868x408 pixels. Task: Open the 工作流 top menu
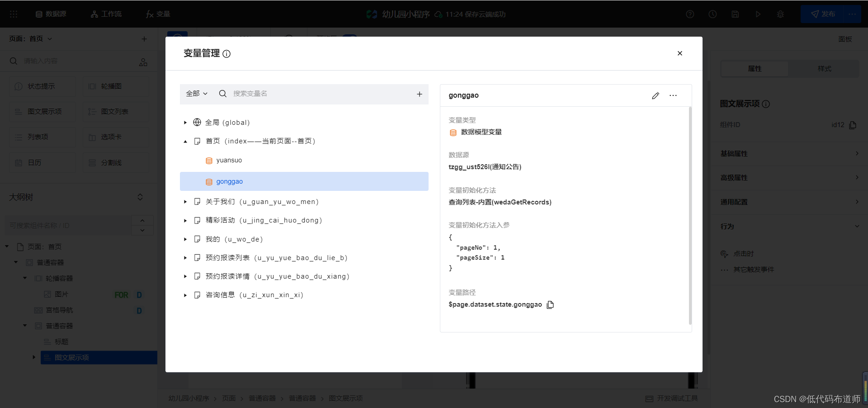(106, 14)
